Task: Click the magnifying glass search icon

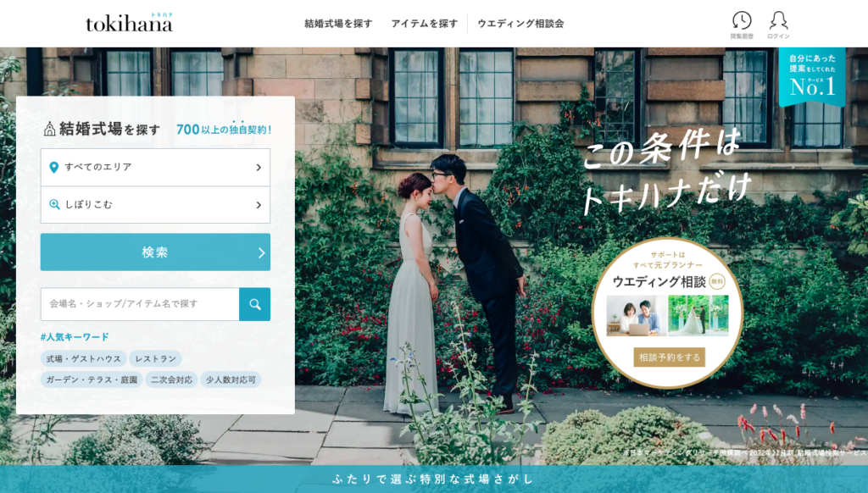Action: [x=254, y=304]
